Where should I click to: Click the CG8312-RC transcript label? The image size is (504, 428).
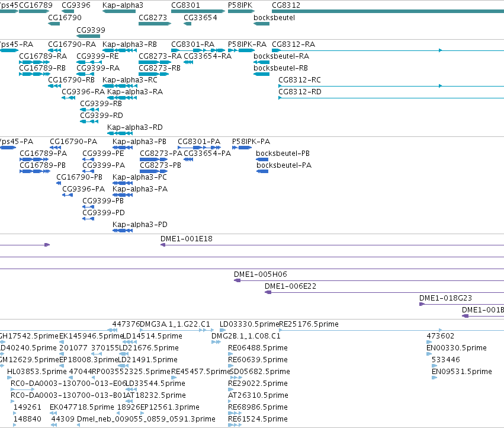click(x=300, y=80)
